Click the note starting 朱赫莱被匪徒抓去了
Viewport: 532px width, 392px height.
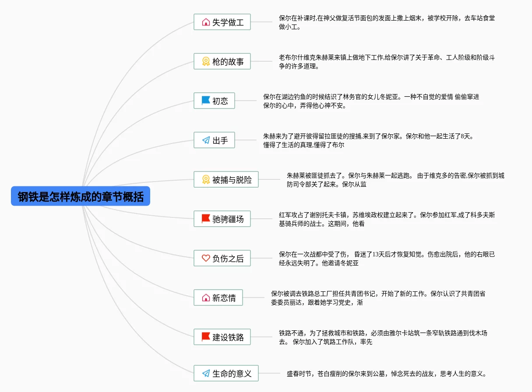coord(396,180)
